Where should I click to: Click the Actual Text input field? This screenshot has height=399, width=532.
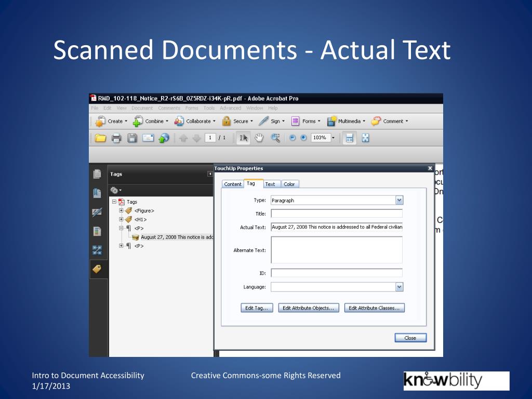337,227
